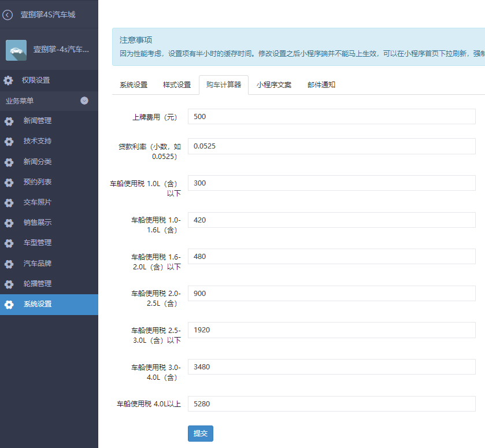Image resolution: width=485 pixels, height=448 pixels.
Task: Focus the 1.0-1.6L tax field with 420
Action: (332, 220)
